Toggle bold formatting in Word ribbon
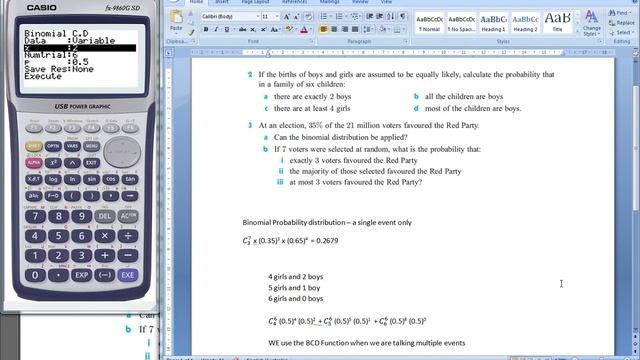 206,29
